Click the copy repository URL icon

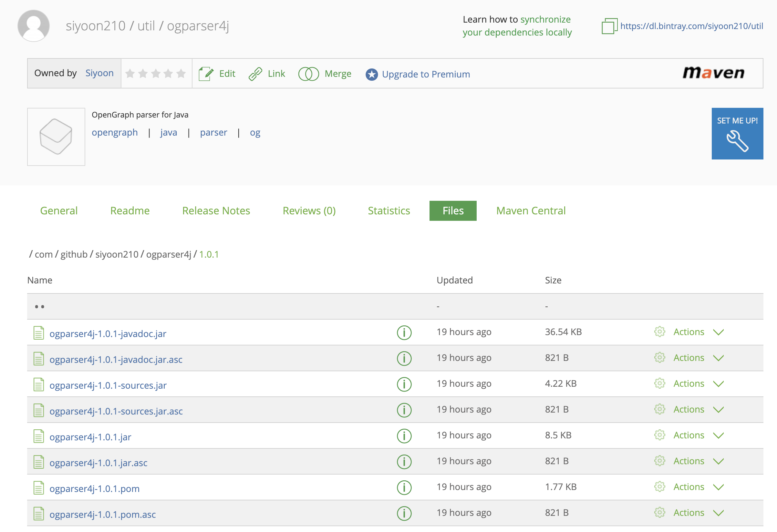pyautogui.click(x=609, y=26)
